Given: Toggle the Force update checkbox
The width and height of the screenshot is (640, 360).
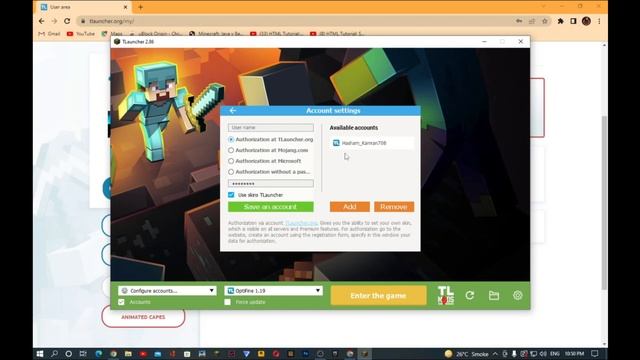Looking at the screenshot, I should point(227,302).
